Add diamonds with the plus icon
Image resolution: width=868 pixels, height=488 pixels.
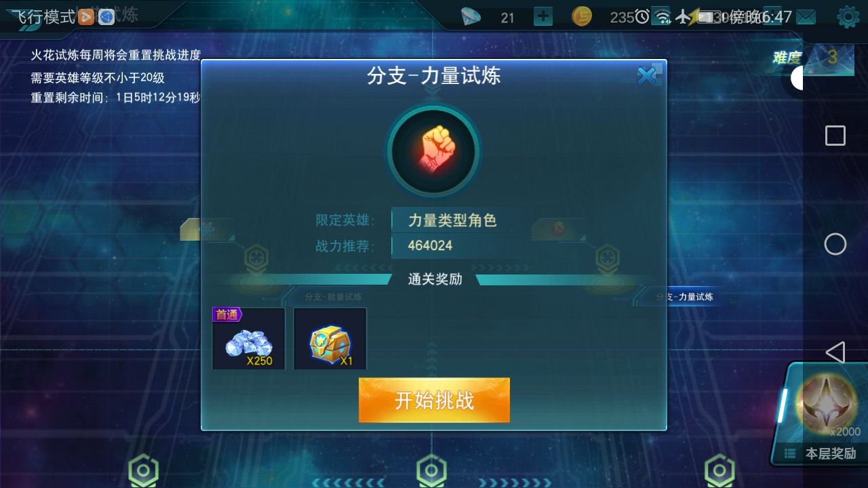click(x=542, y=17)
